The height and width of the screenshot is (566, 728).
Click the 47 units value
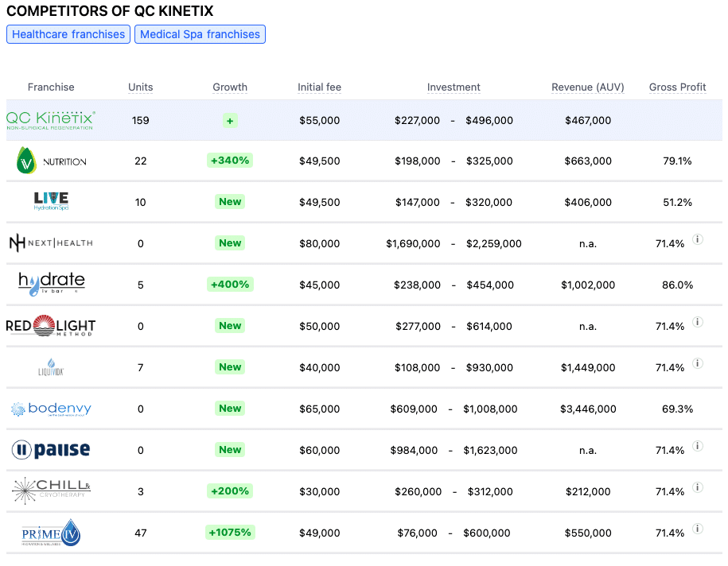[x=140, y=533]
